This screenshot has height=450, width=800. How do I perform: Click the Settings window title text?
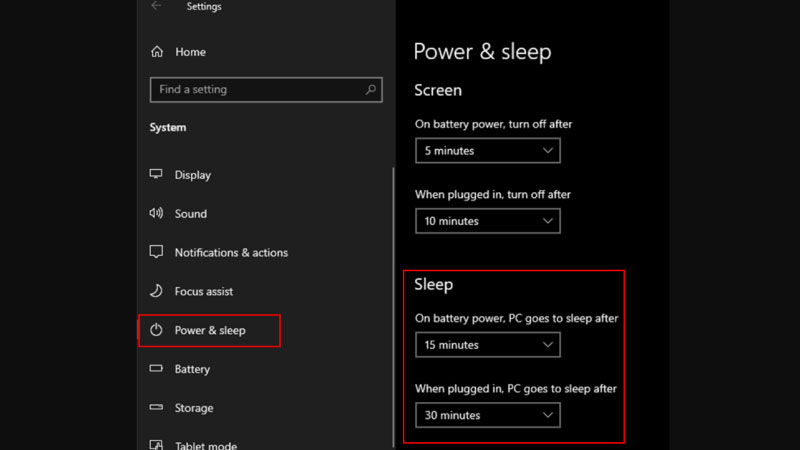204,7
